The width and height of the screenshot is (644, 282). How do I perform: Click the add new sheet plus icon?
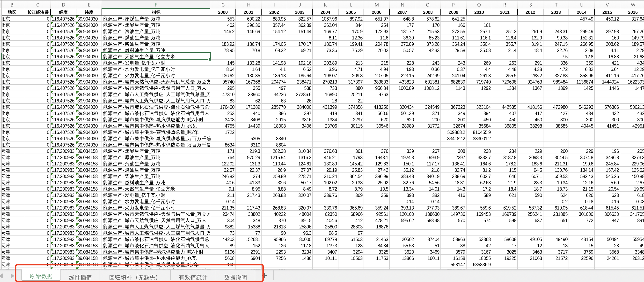[x=265, y=276]
